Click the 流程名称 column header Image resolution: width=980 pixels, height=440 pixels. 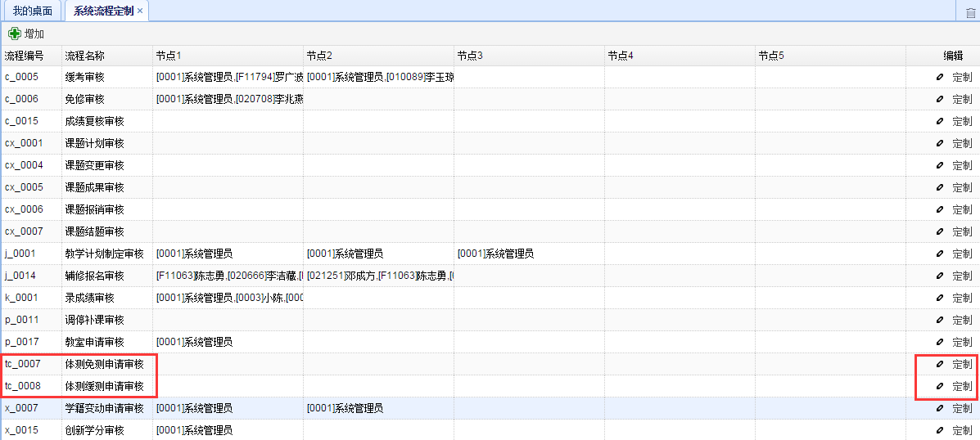[x=85, y=56]
